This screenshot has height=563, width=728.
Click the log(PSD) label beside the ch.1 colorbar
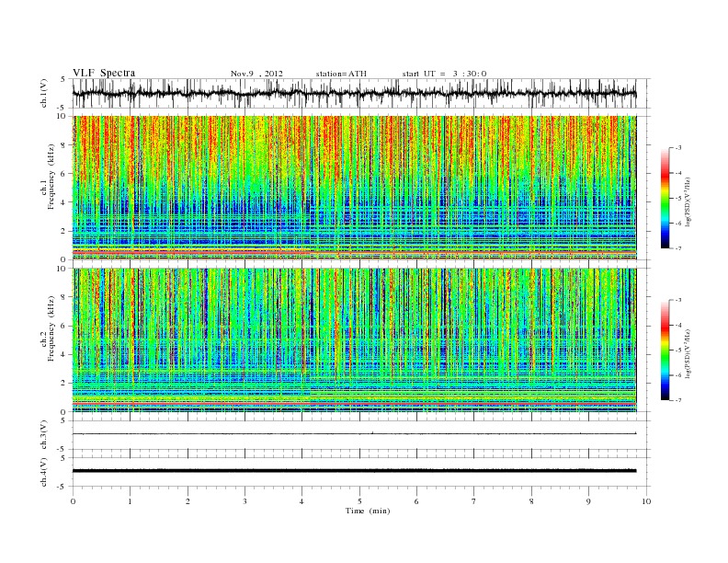688,202
